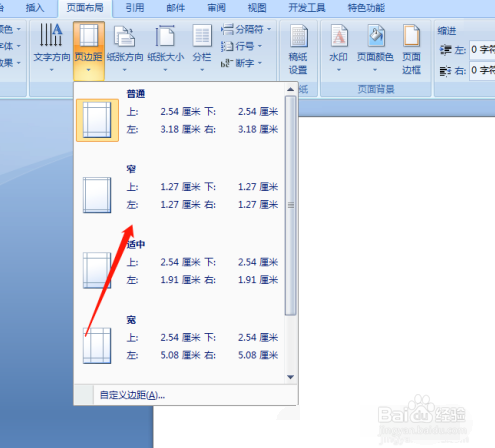Switch to the 插入 ribbon tab

pyautogui.click(x=35, y=8)
